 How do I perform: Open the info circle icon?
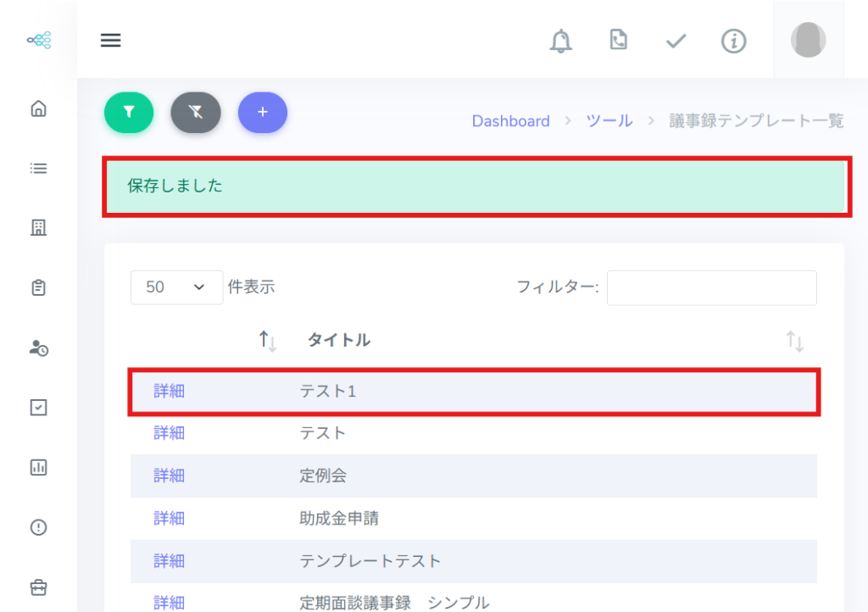pyautogui.click(x=733, y=41)
